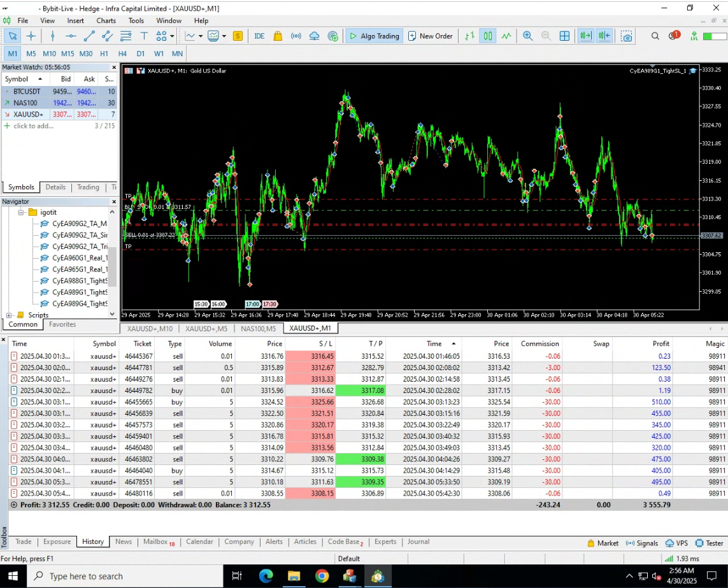Open Google Chrome from the taskbar

pos(322,577)
